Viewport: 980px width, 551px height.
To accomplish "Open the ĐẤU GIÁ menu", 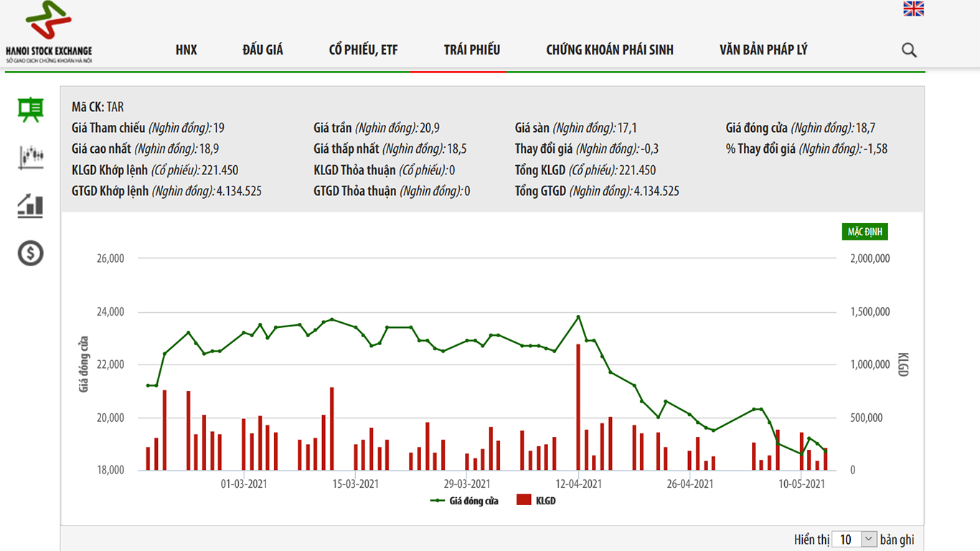I will coord(263,50).
